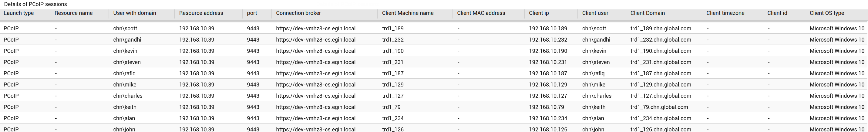The height and width of the screenshot is (132, 868).
Task: Click the Client user column header
Action: pos(595,13)
